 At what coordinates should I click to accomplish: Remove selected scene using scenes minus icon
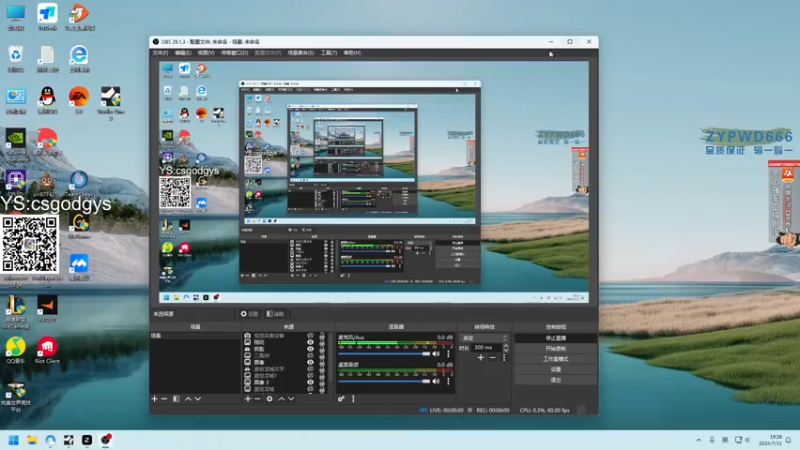(164, 399)
